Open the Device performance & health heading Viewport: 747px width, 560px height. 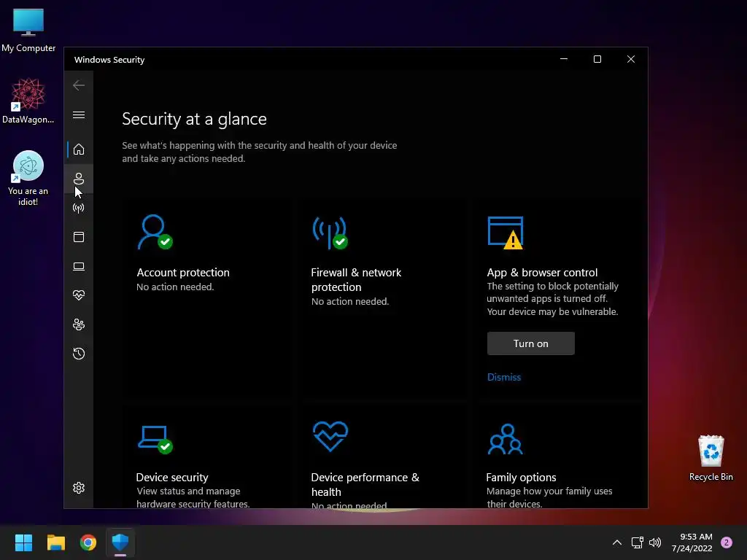click(365, 484)
